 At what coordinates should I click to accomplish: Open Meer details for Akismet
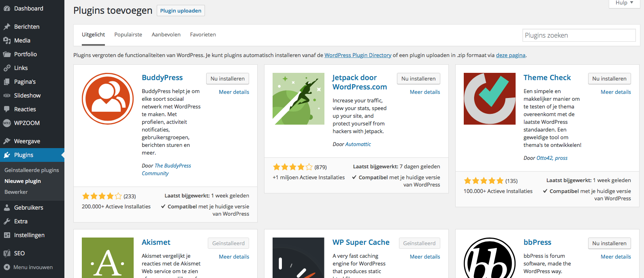coord(234,257)
